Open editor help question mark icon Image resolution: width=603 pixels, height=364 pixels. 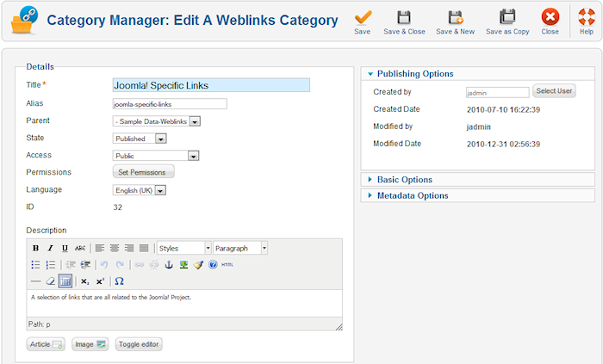213,264
